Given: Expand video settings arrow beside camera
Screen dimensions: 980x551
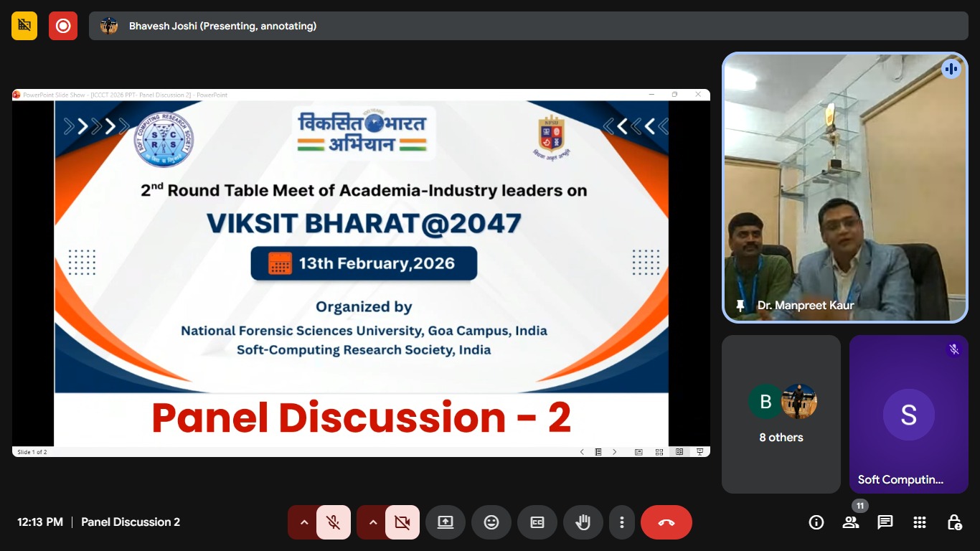Looking at the screenshot, I should pyautogui.click(x=372, y=522).
